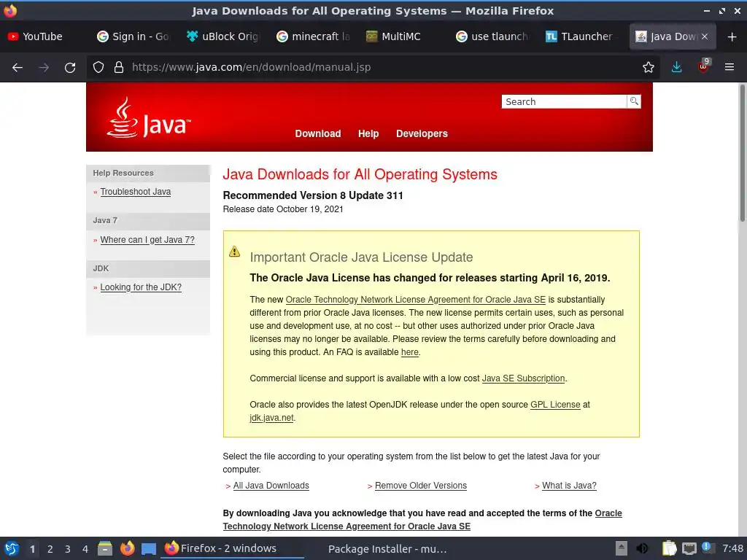Select the Firefox - 2 windows taskbar entry
This screenshot has width=747, height=560.
[232, 548]
